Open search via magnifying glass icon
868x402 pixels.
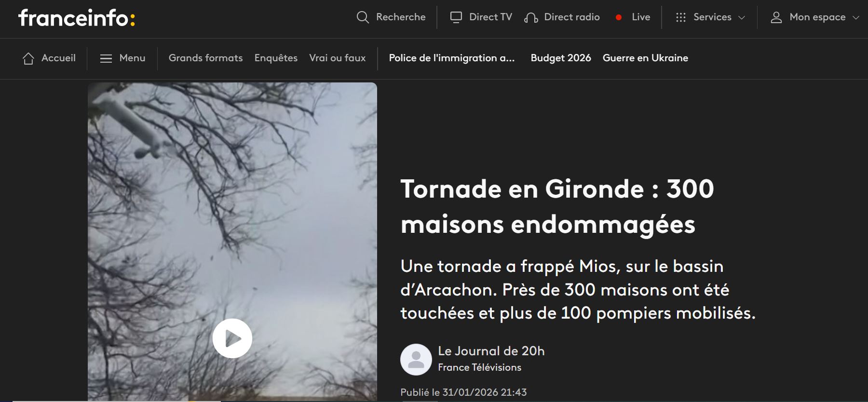click(363, 17)
